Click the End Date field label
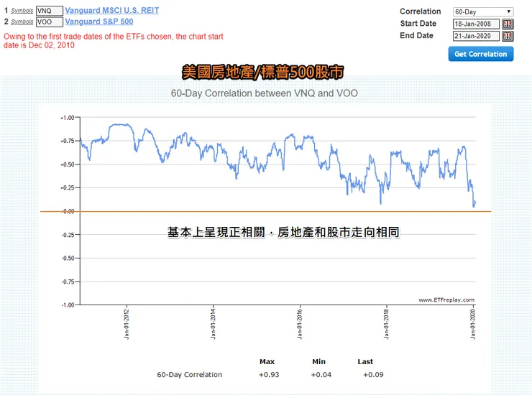Screen dimensions: 532x395 (416, 36)
